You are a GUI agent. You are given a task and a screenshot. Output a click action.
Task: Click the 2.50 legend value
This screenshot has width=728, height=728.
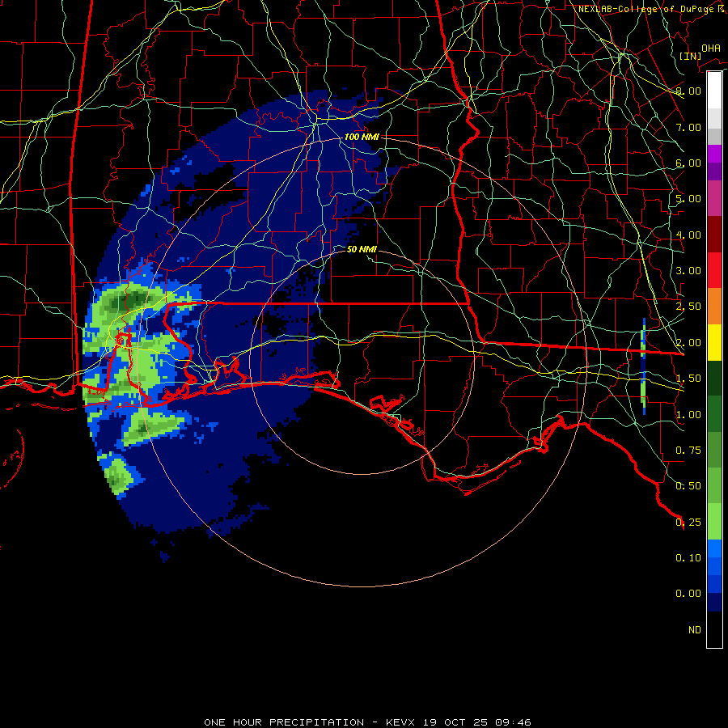(688, 307)
